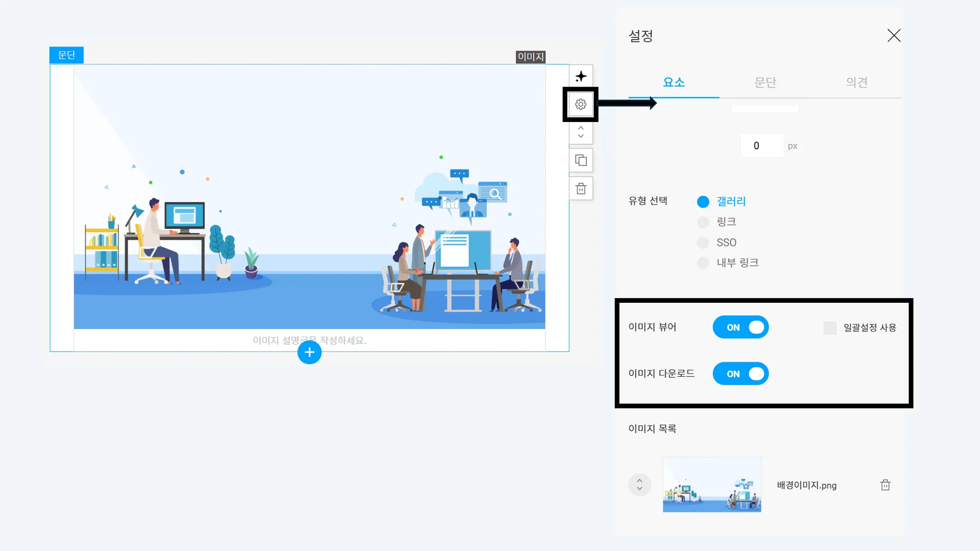Delete 배경이미지.png from the image list

pos(885,485)
